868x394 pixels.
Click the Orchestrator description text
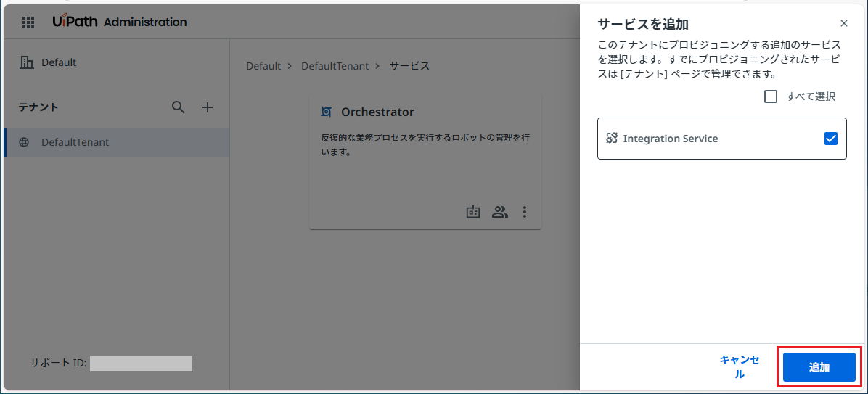[x=425, y=145]
